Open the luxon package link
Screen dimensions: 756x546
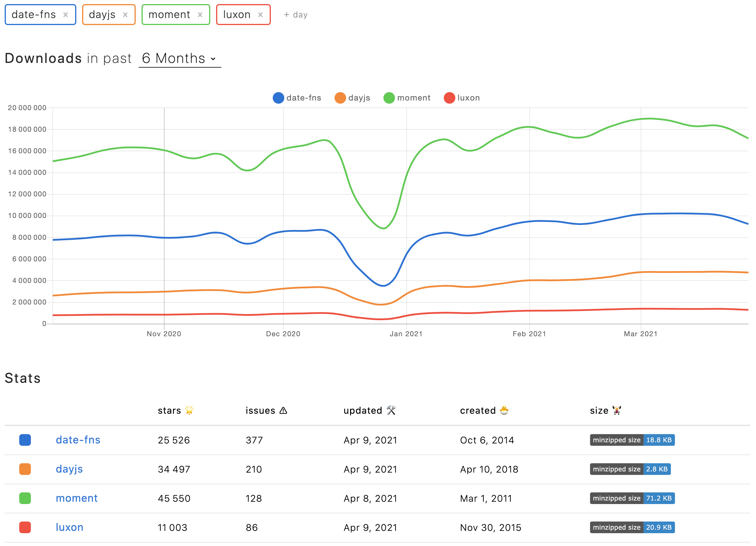click(69, 527)
